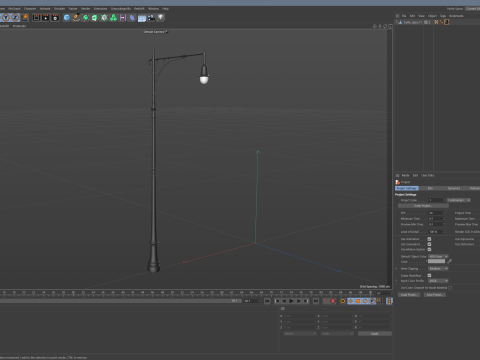Click viewport move navigation icon
Screen dimensions: 480x360
(x=375, y=26)
